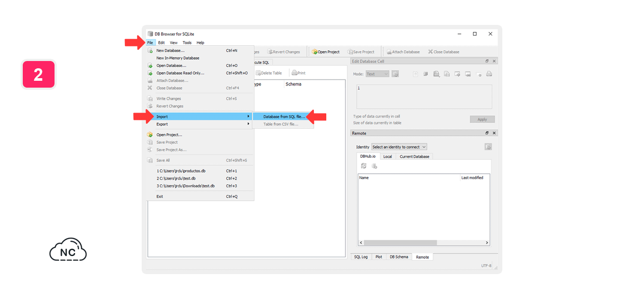Close the Edit Database Cell panel
This screenshot has height=299, width=644.
pos(494,61)
